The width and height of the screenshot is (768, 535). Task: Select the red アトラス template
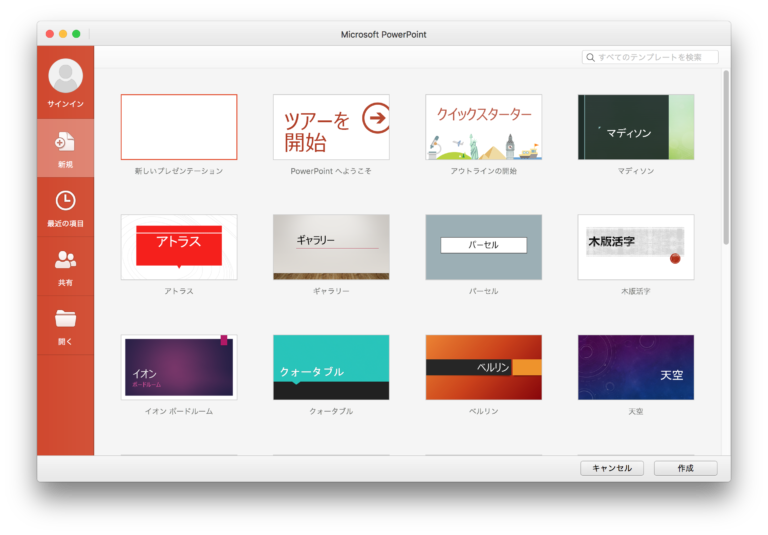click(x=179, y=247)
